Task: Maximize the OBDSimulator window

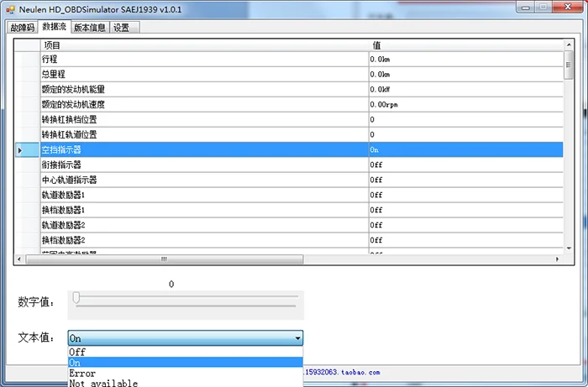Action: 543,8
